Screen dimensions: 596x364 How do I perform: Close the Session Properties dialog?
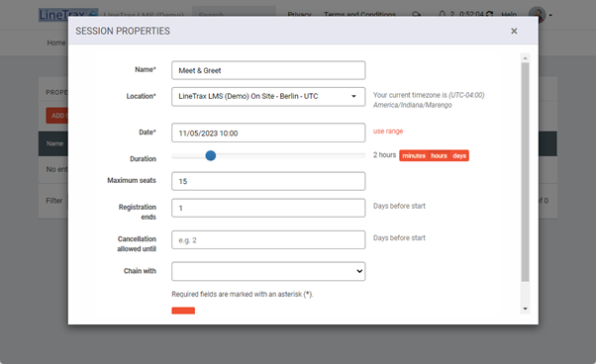(514, 31)
